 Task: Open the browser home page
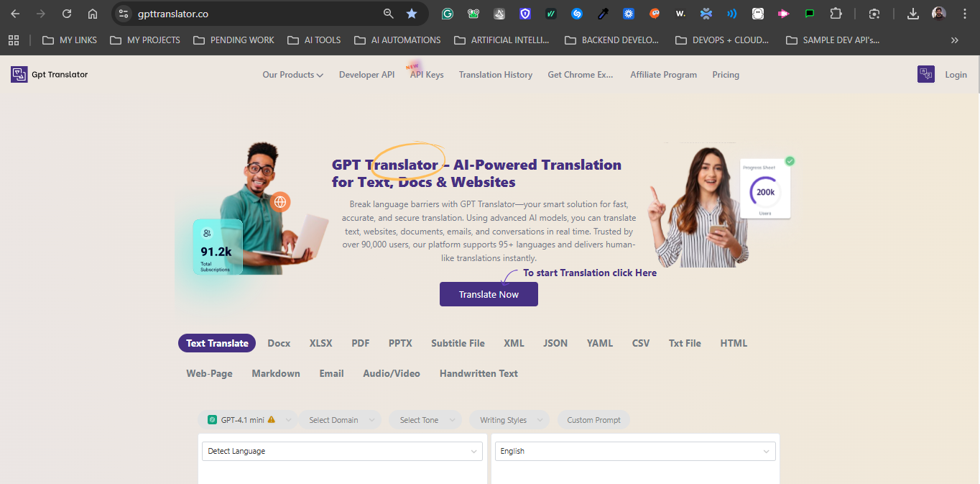click(93, 14)
